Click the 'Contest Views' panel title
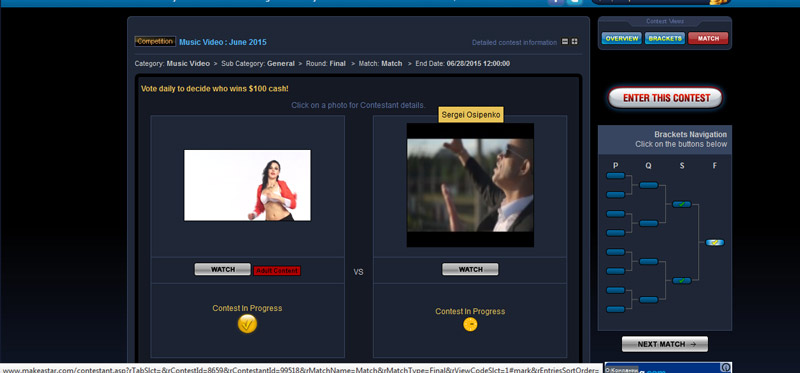The width and height of the screenshot is (800, 373). click(665, 21)
